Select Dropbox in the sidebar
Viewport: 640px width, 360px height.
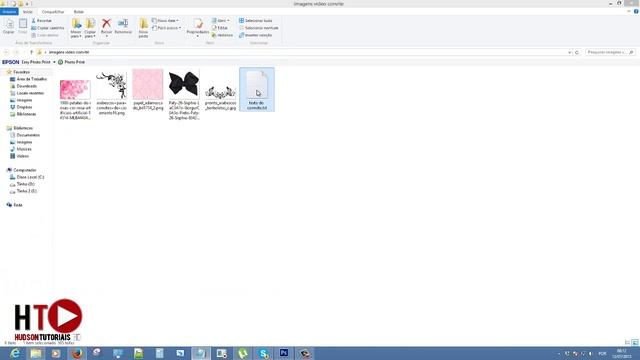click(x=21, y=107)
